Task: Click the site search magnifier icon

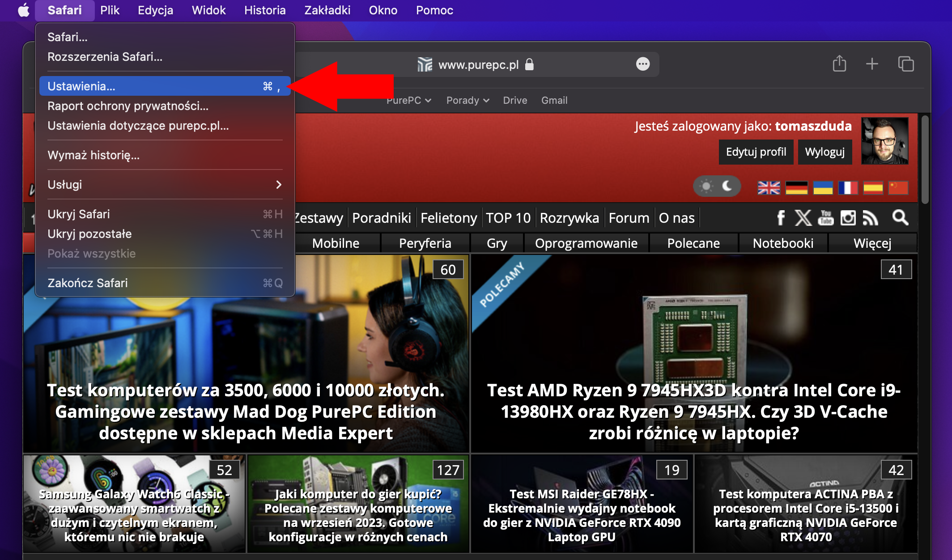Action: pos(900,218)
